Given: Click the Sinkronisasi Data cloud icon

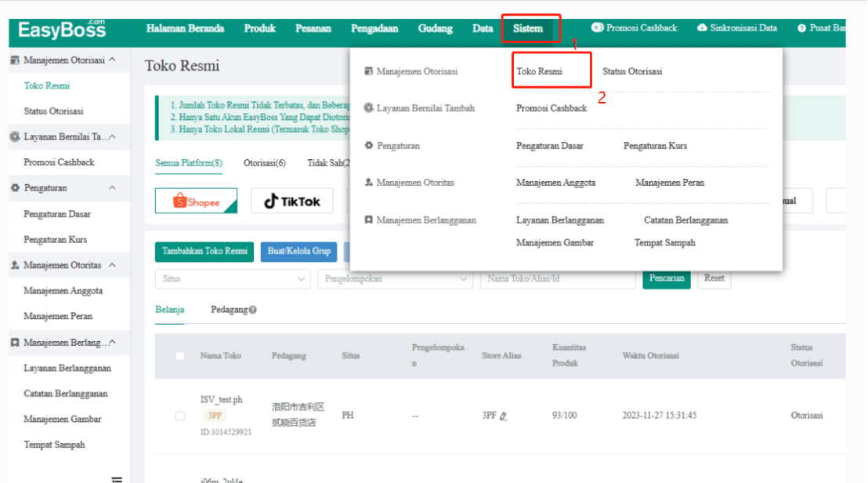Looking at the screenshot, I should [x=702, y=27].
